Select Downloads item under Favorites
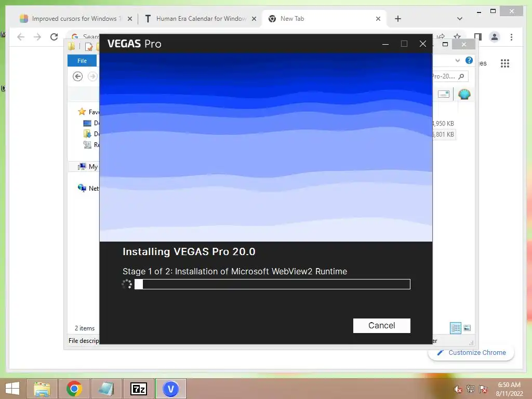This screenshot has width=532, height=399. pos(91,134)
